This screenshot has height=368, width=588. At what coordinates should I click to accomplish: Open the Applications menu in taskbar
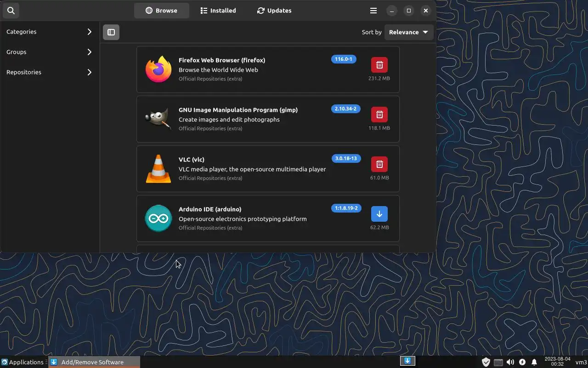coord(23,362)
